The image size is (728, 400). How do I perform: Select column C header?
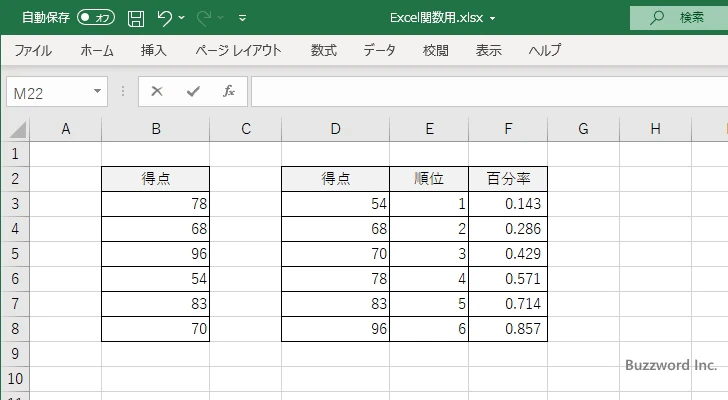(x=246, y=129)
